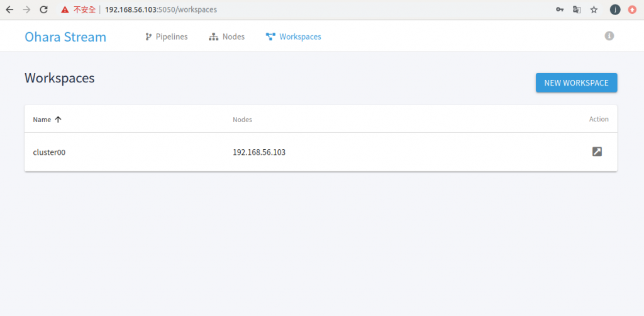This screenshot has width=644, height=316.
Task: Click the Nodes column header
Action: point(242,120)
